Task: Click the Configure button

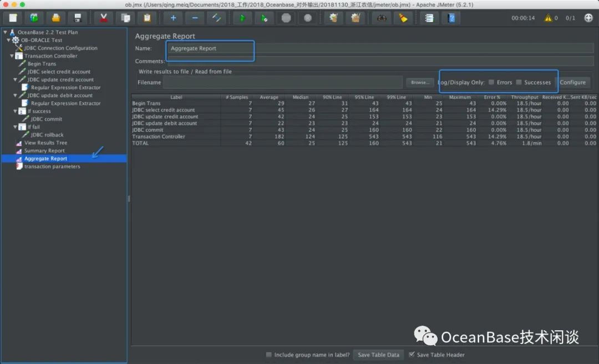Action: (572, 83)
